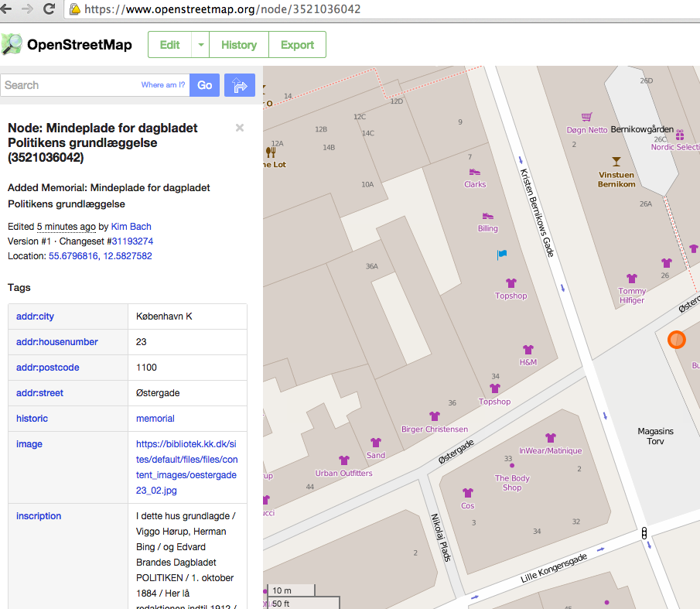700x609 pixels.
Task: Click the security warning padlock icon
Action: coord(75,9)
